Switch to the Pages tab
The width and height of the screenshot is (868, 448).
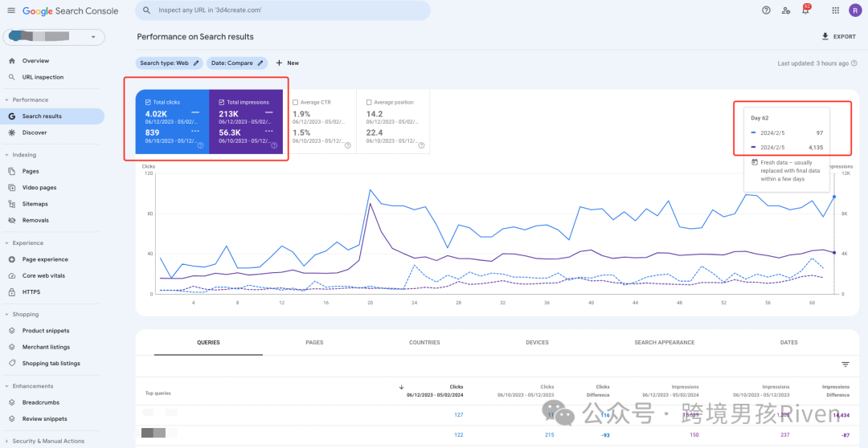point(314,342)
